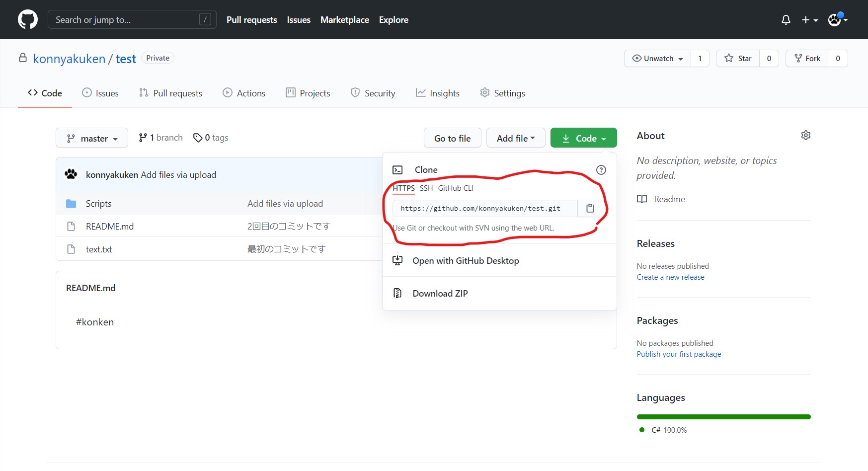Click the Go to file button
868x471 pixels.
coord(453,138)
